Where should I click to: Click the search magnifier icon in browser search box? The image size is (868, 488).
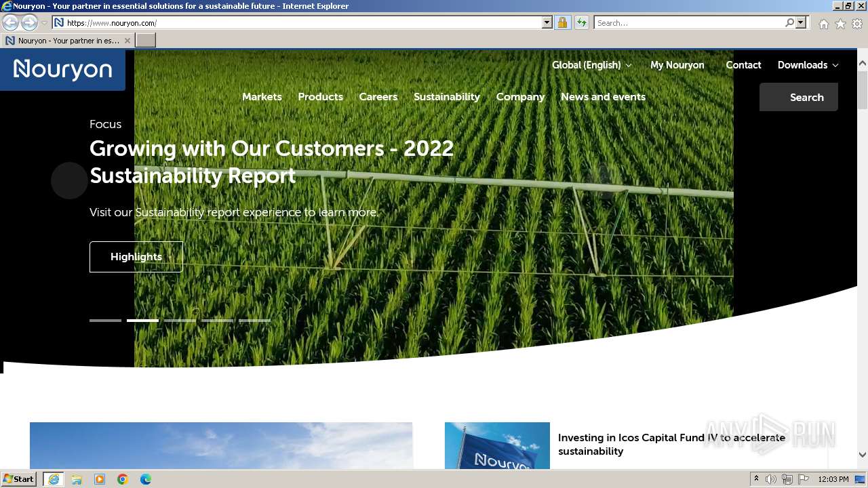789,22
